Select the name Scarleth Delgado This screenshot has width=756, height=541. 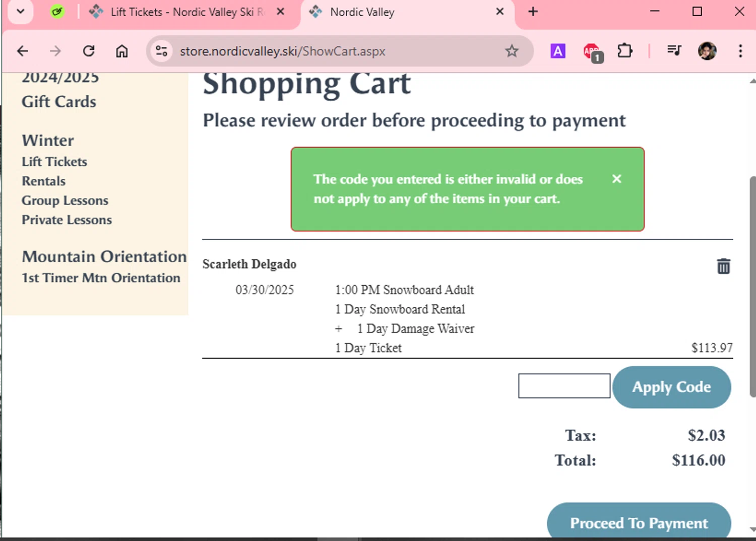click(249, 264)
